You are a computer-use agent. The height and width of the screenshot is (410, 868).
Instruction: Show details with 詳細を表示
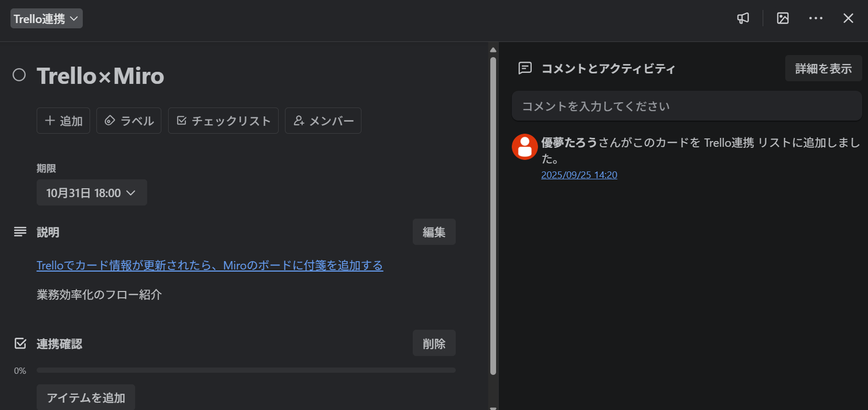click(x=823, y=68)
